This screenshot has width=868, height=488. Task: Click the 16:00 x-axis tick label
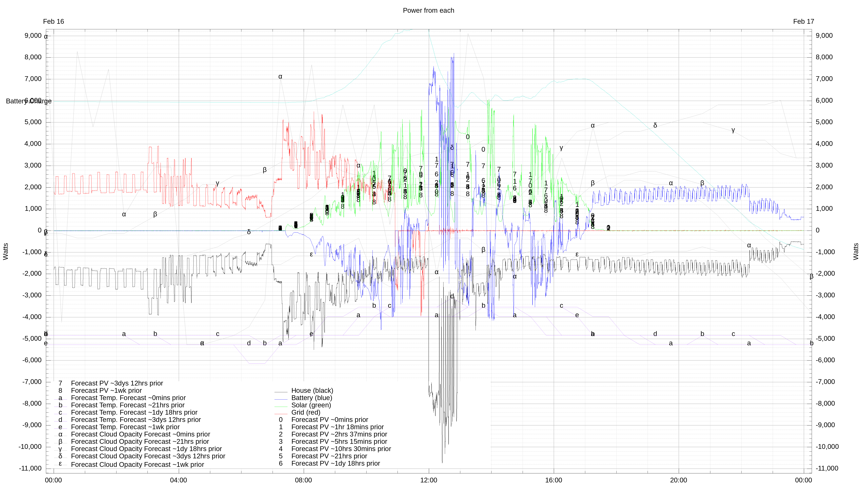(554, 480)
